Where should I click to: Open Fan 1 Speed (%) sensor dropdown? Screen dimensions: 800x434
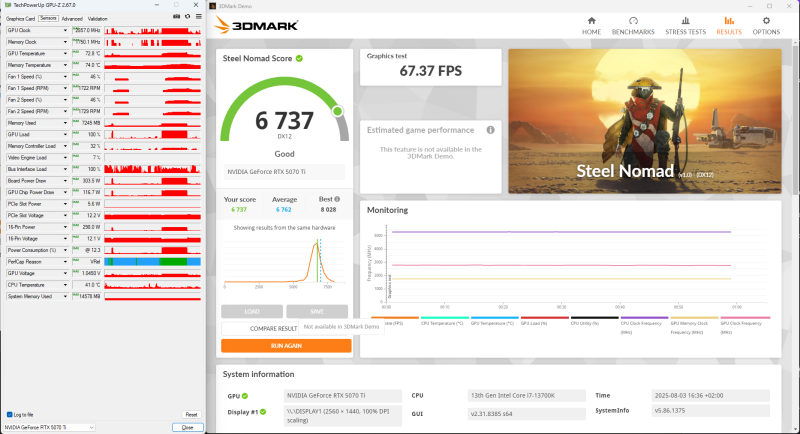(65, 76)
